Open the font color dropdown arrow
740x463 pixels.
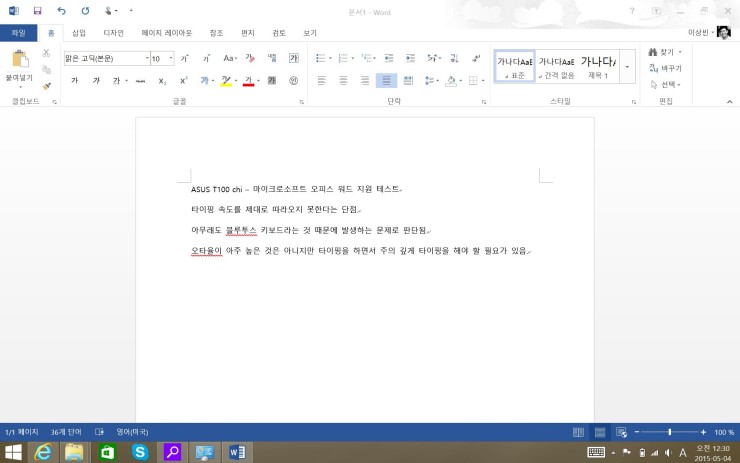[258, 81]
